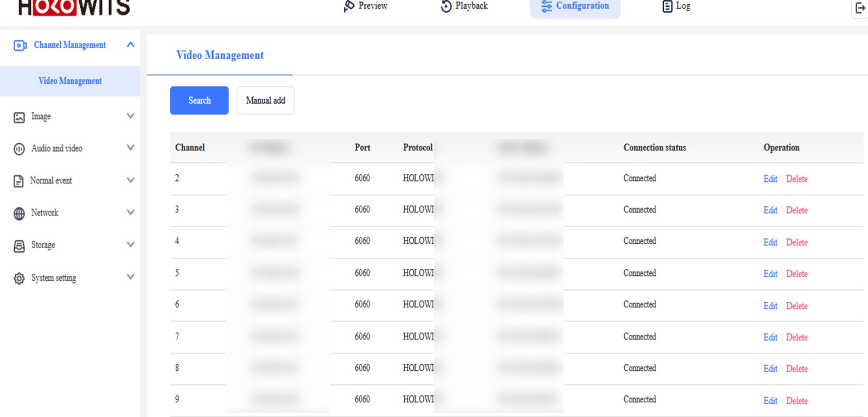Delete channel 6
This screenshot has width=868, height=417.
point(797,306)
